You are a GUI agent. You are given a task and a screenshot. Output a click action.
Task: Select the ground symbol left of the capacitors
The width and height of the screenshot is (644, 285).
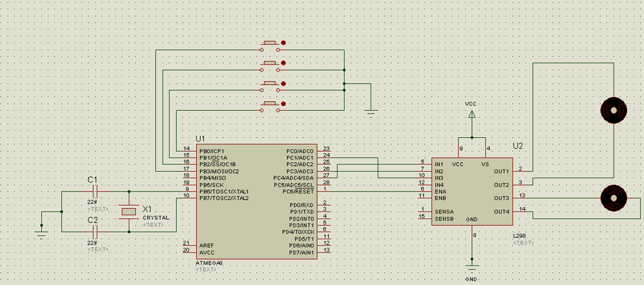click(x=41, y=234)
